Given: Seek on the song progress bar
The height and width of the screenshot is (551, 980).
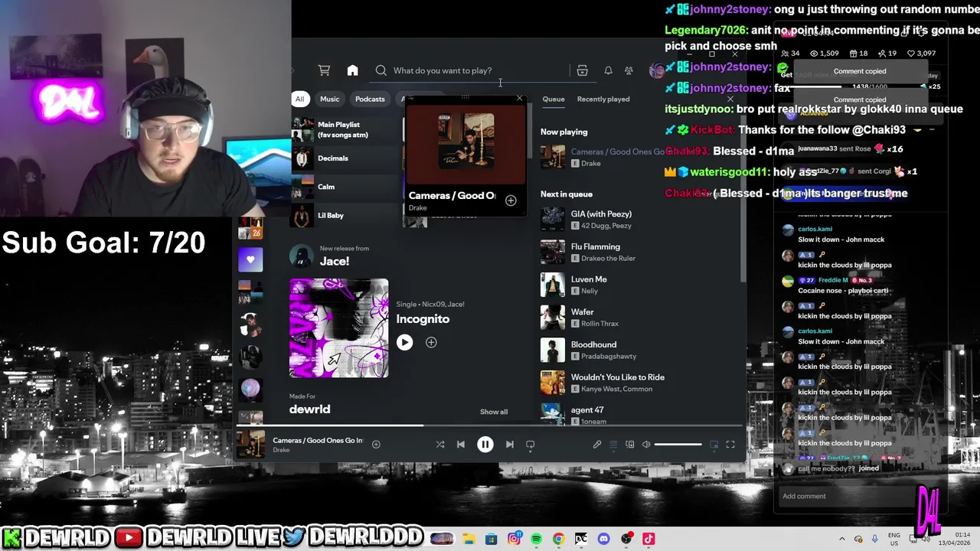Looking at the screenshot, I should 489,425.
